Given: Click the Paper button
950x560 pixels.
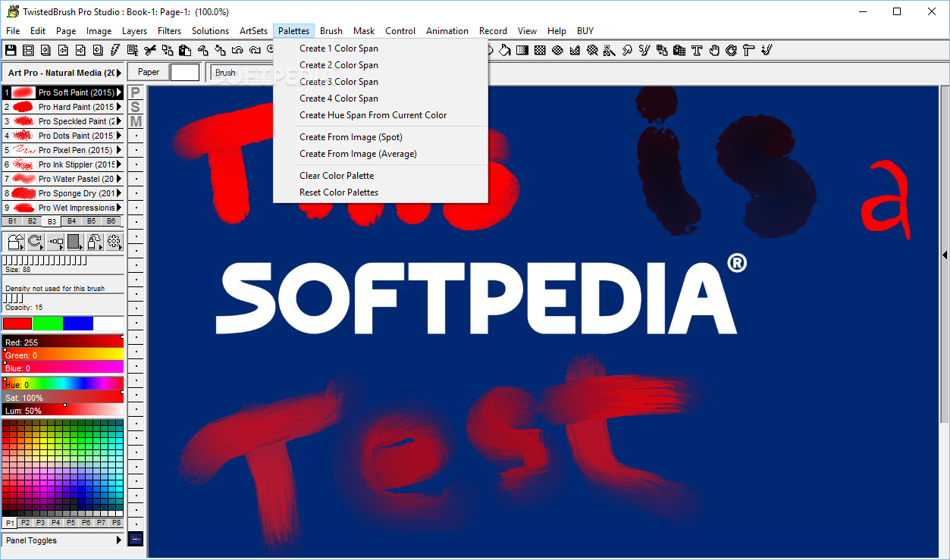Looking at the screenshot, I should (149, 72).
